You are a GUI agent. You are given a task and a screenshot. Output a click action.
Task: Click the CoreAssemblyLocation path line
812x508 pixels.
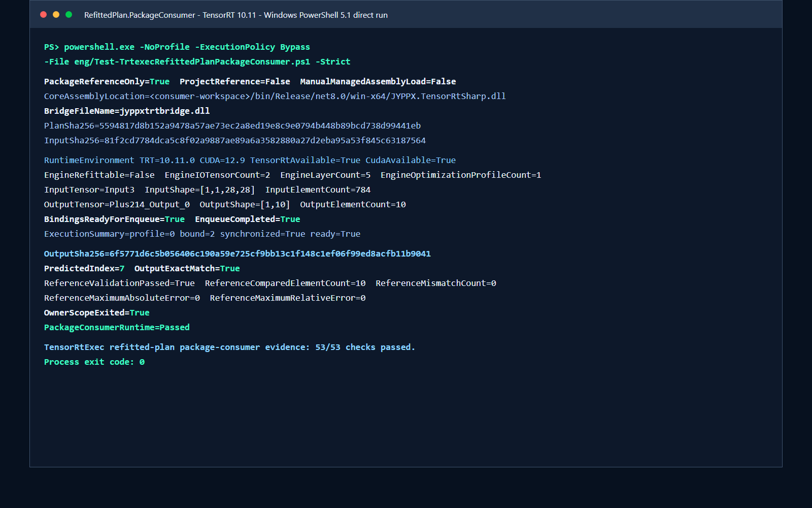click(x=275, y=97)
